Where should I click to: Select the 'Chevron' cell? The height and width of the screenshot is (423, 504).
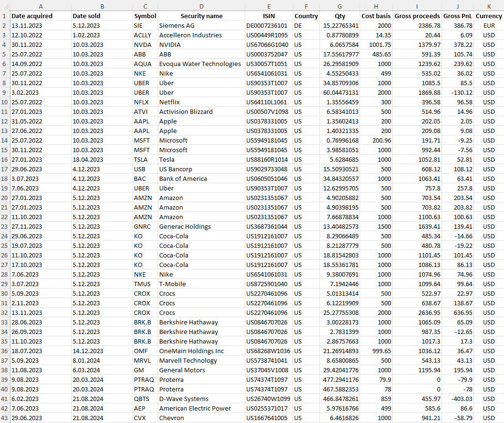[201, 418]
